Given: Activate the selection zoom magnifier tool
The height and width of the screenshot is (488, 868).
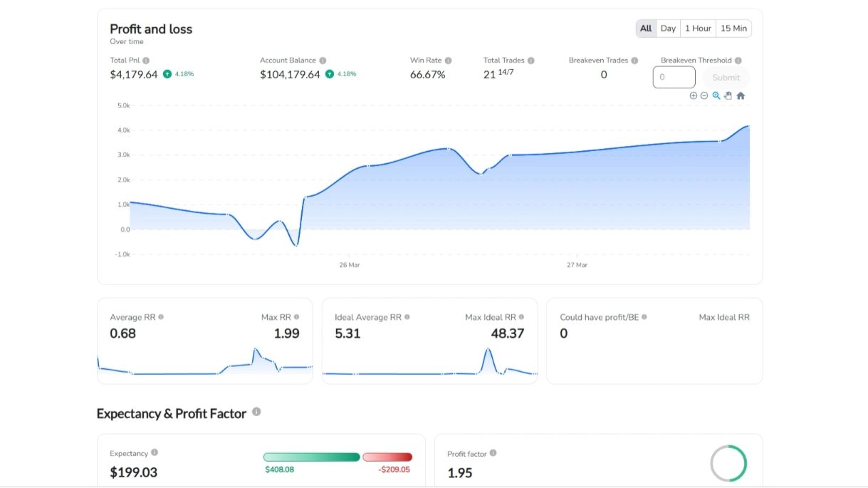Looking at the screenshot, I should [716, 95].
